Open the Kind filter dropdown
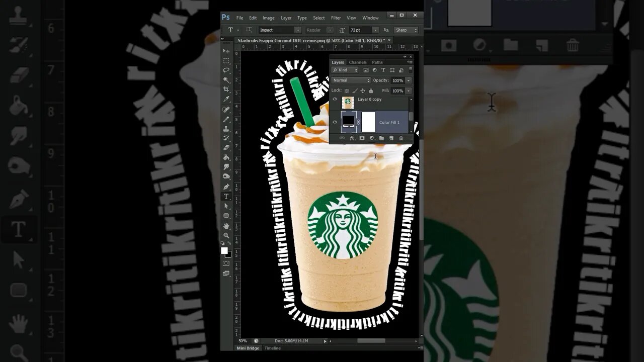Screen dimensions: 644x362 coord(345,70)
